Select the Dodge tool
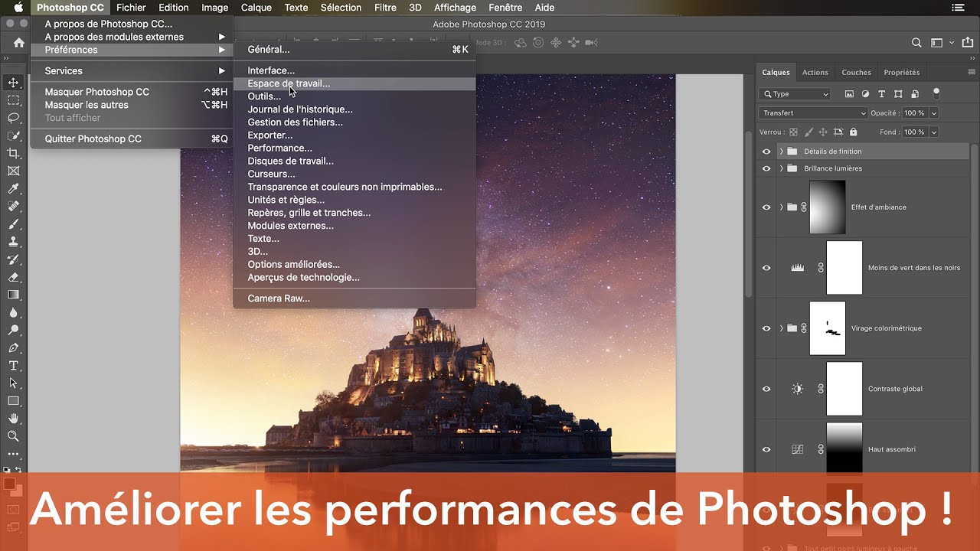The image size is (980, 551). 13,330
